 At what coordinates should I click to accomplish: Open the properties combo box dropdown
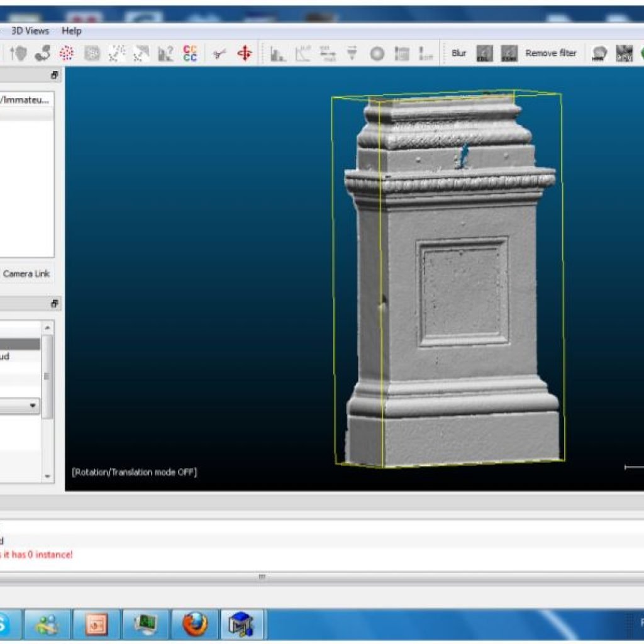[x=33, y=406]
